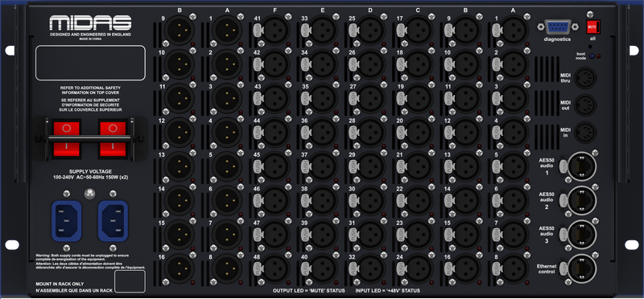Flip the red MUTE all switch

(592, 27)
